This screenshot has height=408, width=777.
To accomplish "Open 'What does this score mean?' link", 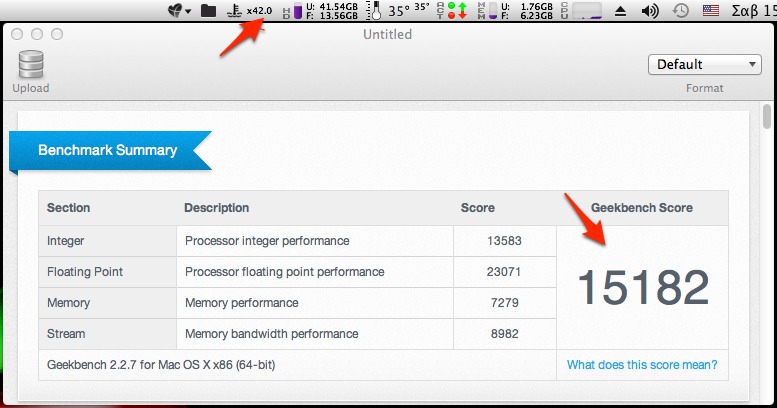I will click(x=642, y=364).
